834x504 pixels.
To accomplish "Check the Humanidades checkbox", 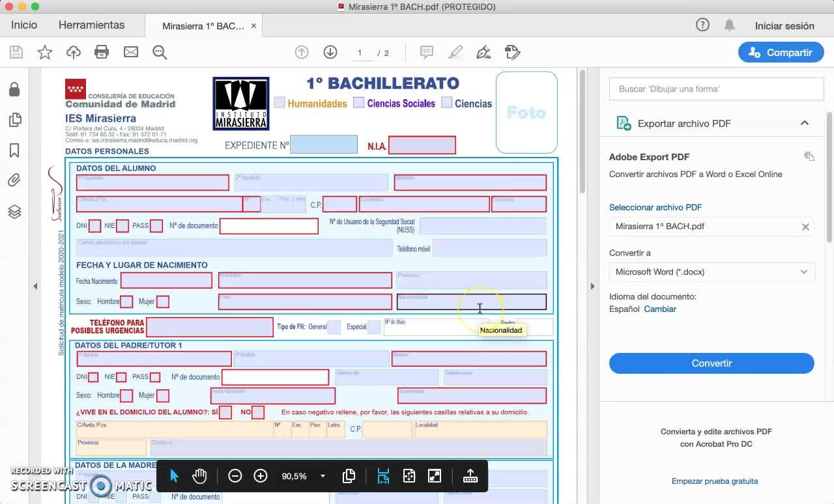I will tap(280, 103).
